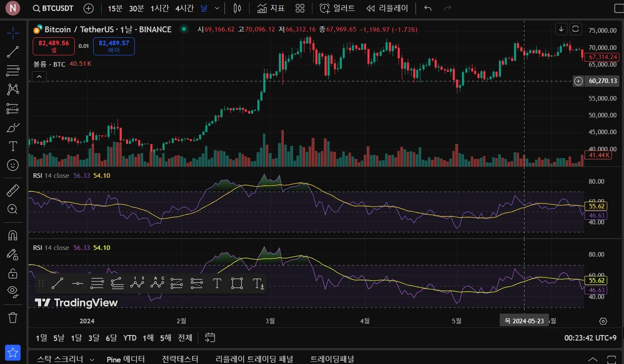Select the crosshair cursor tool
Image resolution: width=624 pixels, height=364 pixels.
point(13,33)
